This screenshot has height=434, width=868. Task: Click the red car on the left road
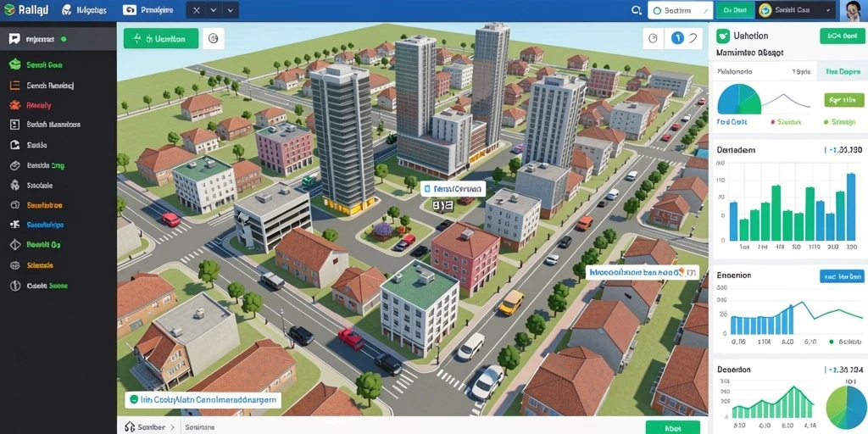click(x=171, y=220)
